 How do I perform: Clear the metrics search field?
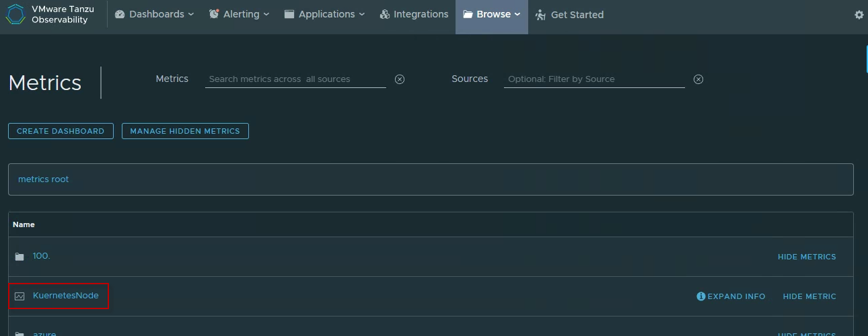pos(400,79)
